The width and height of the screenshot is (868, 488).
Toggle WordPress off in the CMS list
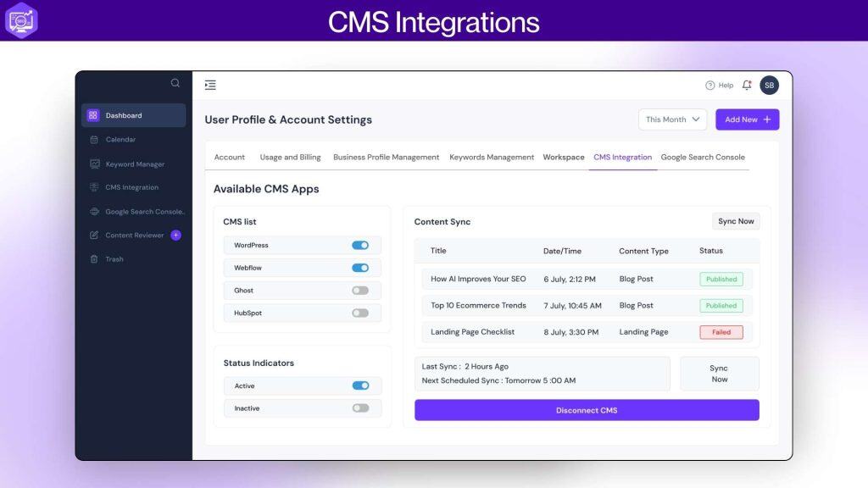359,245
